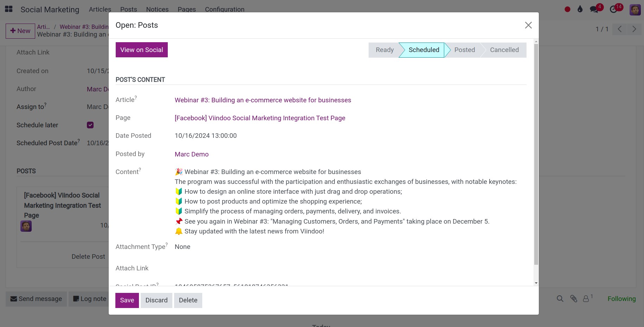
Task: Set status to Cancelled
Action: (x=504, y=50)
